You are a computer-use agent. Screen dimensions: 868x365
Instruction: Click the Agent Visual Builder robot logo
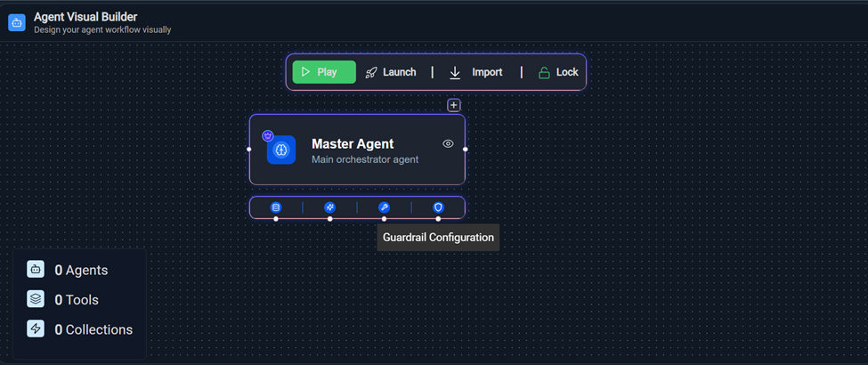[x=17, y=23]
